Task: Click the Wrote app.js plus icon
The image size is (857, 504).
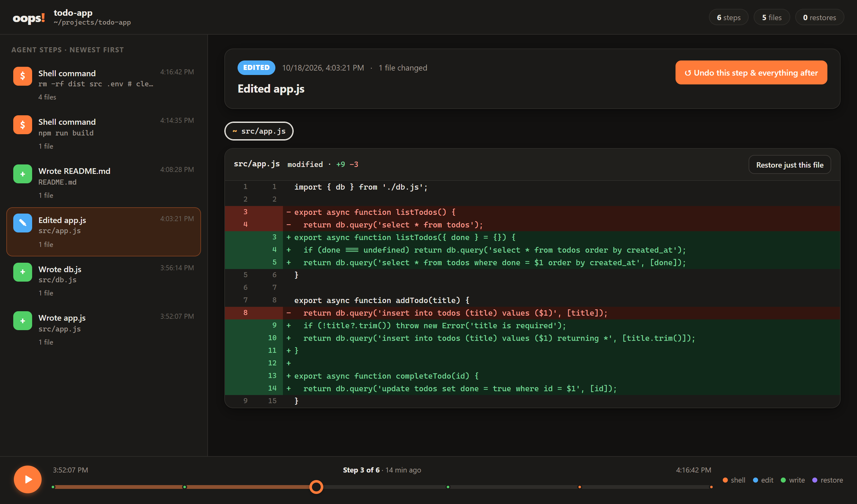Action: coord(22,321)
